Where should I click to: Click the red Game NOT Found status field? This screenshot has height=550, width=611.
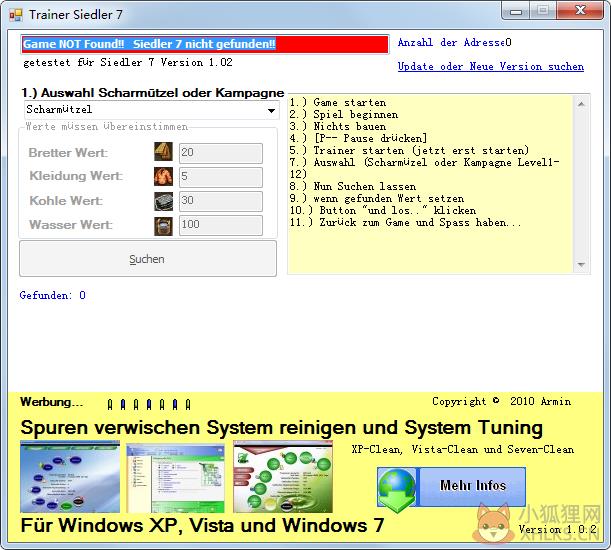205,44
